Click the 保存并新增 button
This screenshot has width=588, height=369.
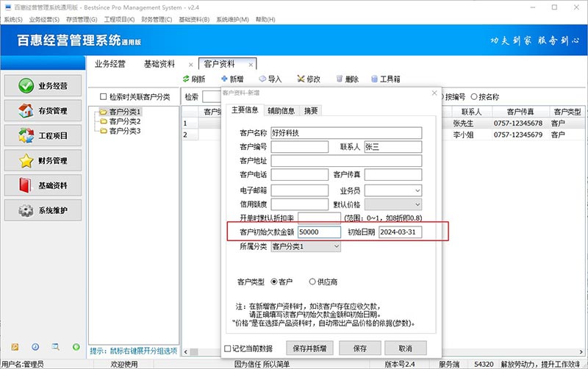pyautogui.click(x=309, y=348)
